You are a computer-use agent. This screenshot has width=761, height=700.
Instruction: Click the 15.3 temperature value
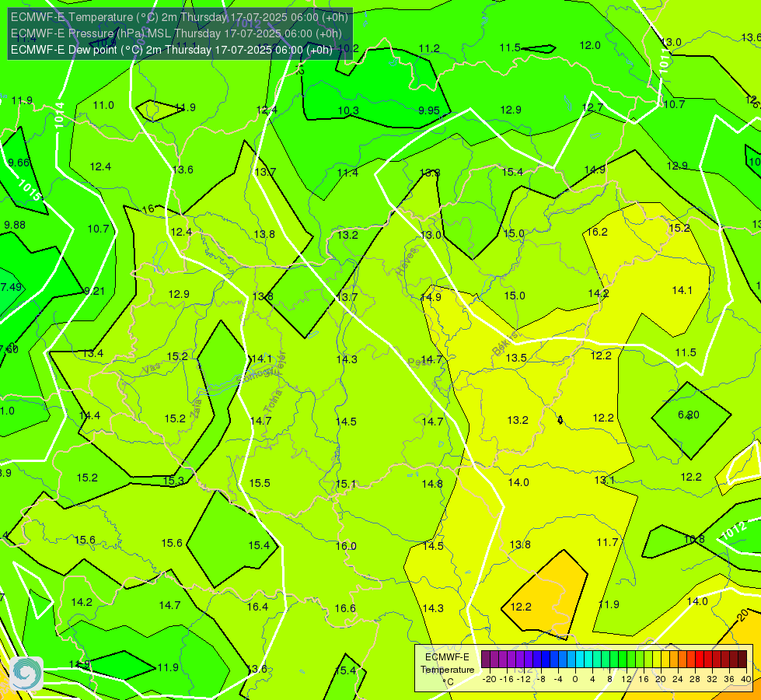click(173, 481)
